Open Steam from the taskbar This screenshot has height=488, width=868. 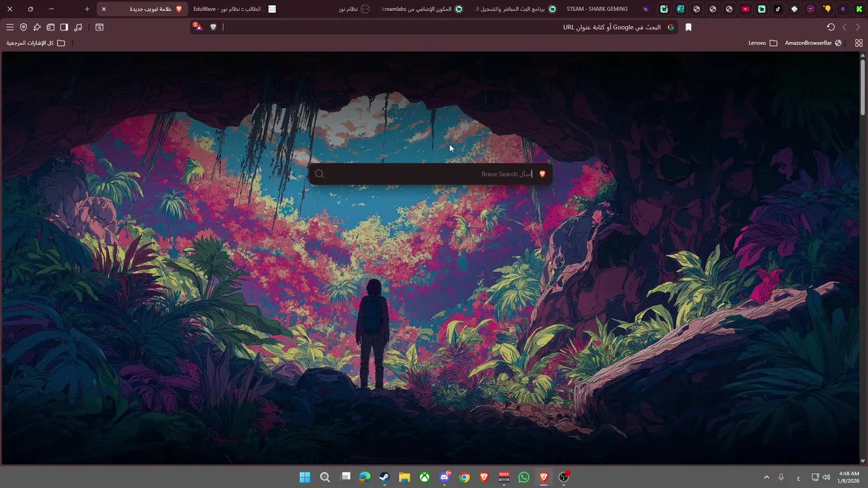384,477
